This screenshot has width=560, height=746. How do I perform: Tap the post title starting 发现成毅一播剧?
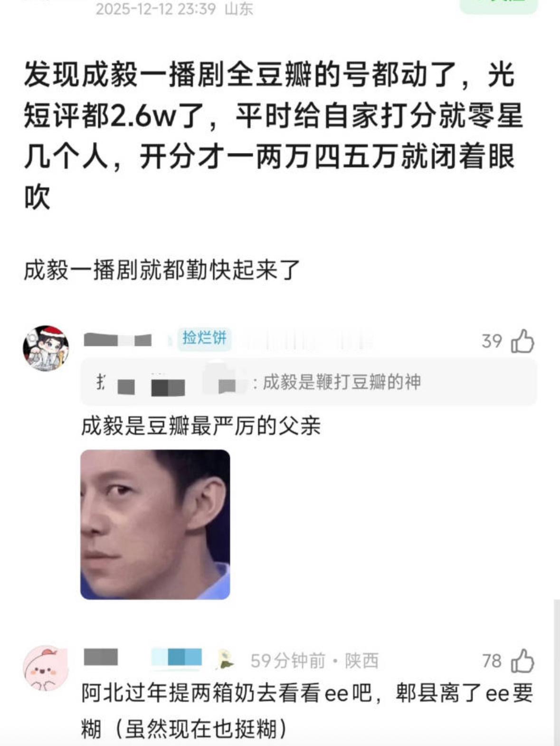pos(274,136)
